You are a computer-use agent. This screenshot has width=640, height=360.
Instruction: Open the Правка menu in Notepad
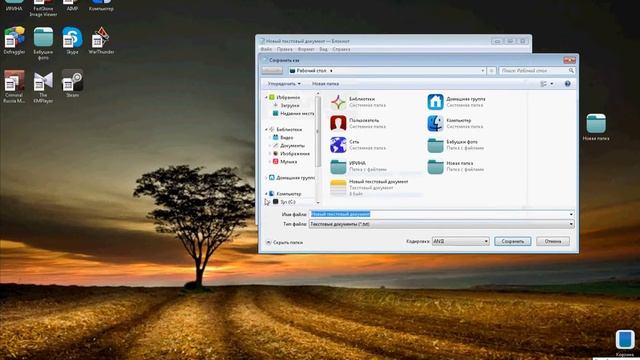(284, 49)
